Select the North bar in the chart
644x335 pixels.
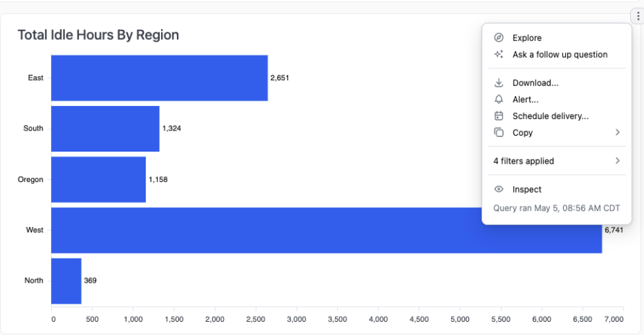tap(66, 281)
